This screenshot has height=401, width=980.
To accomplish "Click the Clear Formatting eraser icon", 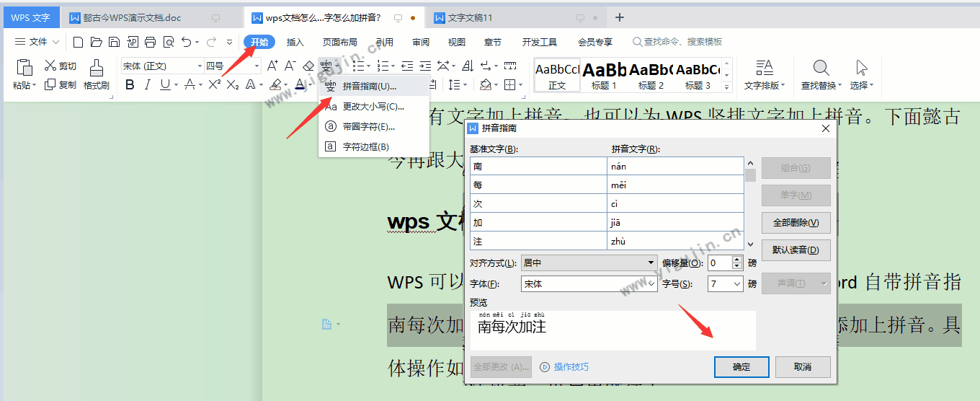I will 308,66.
